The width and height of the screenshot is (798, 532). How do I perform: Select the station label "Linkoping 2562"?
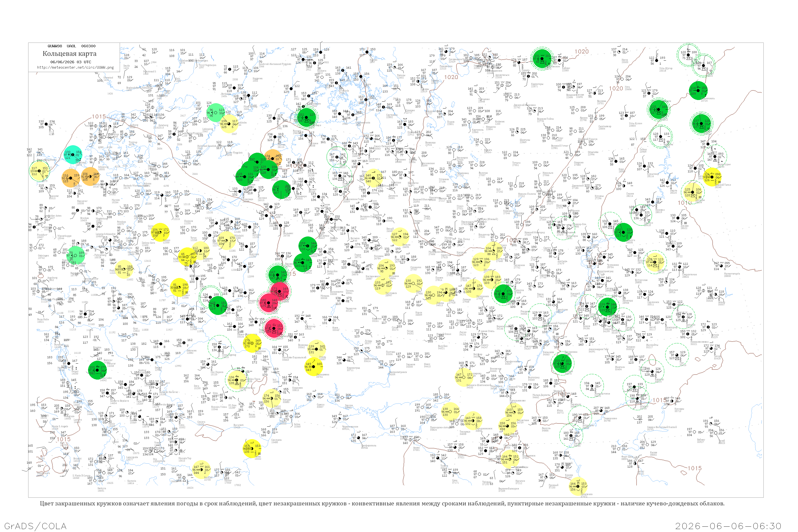208,130
